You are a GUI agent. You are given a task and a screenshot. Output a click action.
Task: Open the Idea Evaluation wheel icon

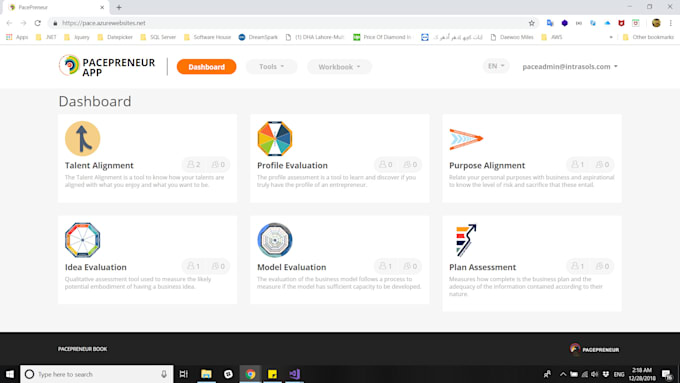[82, 240]
